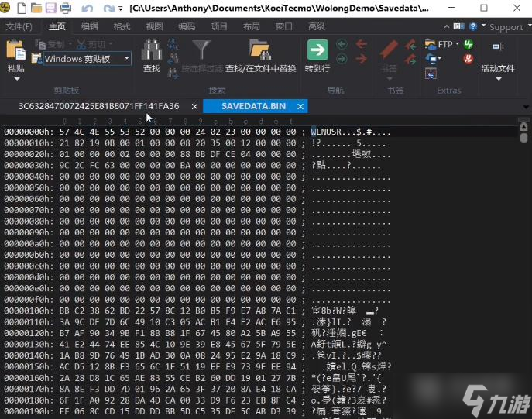The width and height of the screenshot is (532, 419).
Task: Select the SAVEDATA.BIN file tab
Action: point(253,106)
